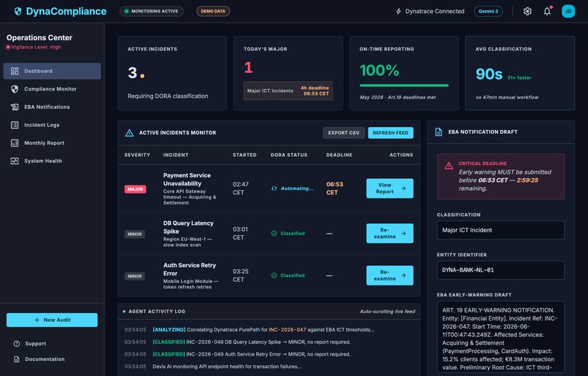Select System Health in sidebar
This screenshot has width=588, height=376.
pyautogui.click(x=52, y=161)
